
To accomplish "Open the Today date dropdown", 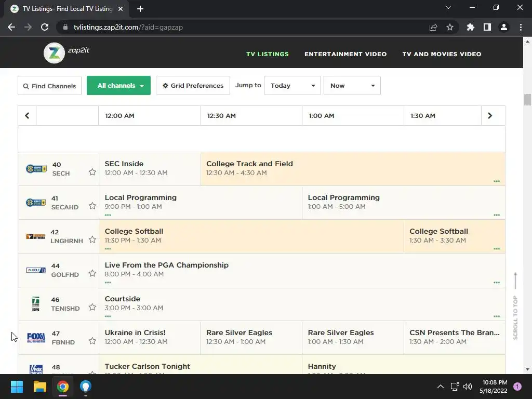I will [292, 86].
